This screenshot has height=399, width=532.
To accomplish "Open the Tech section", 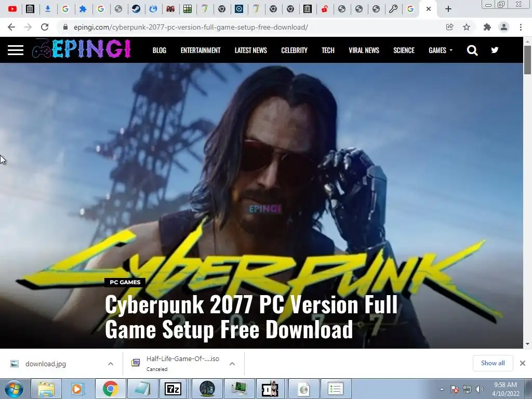I will (x=328, y=50).
